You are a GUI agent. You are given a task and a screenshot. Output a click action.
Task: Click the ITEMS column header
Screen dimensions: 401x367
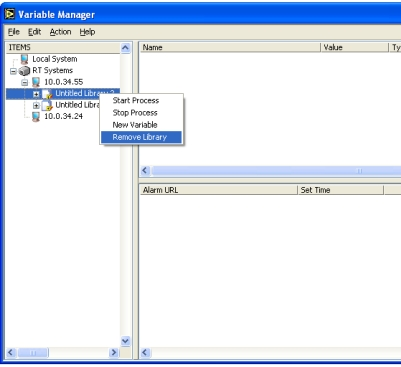pos(63,48)
